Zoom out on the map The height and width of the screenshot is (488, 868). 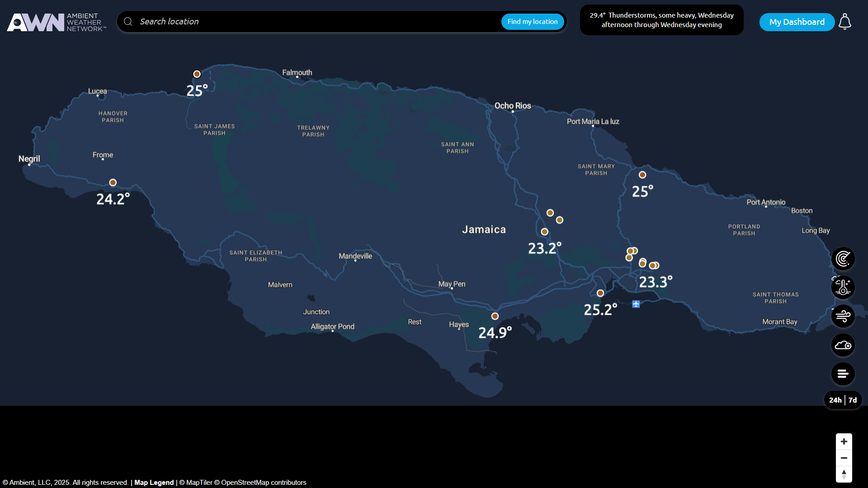pyautogui.click(x=844, y=458)
